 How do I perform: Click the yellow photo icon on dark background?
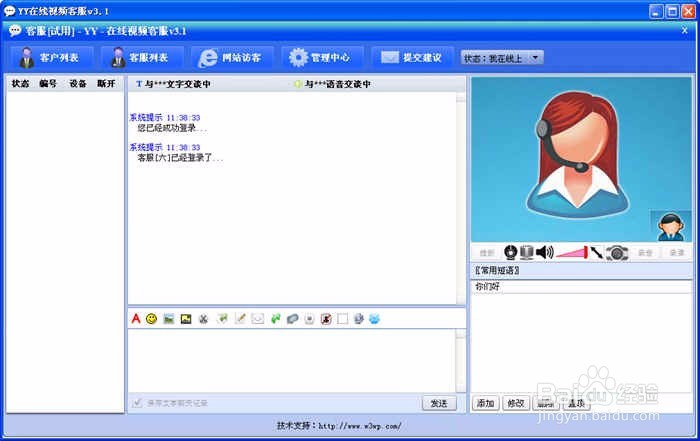coord(186,319)
